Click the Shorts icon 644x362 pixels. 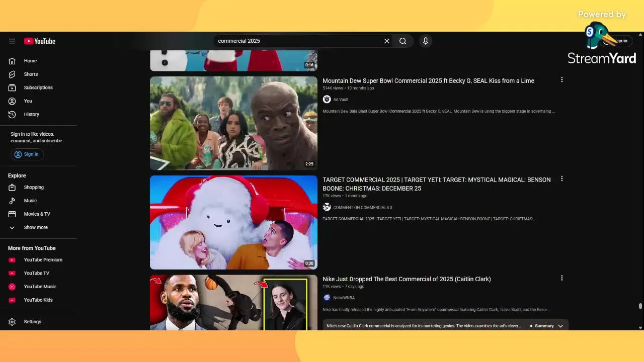(12, 74)
